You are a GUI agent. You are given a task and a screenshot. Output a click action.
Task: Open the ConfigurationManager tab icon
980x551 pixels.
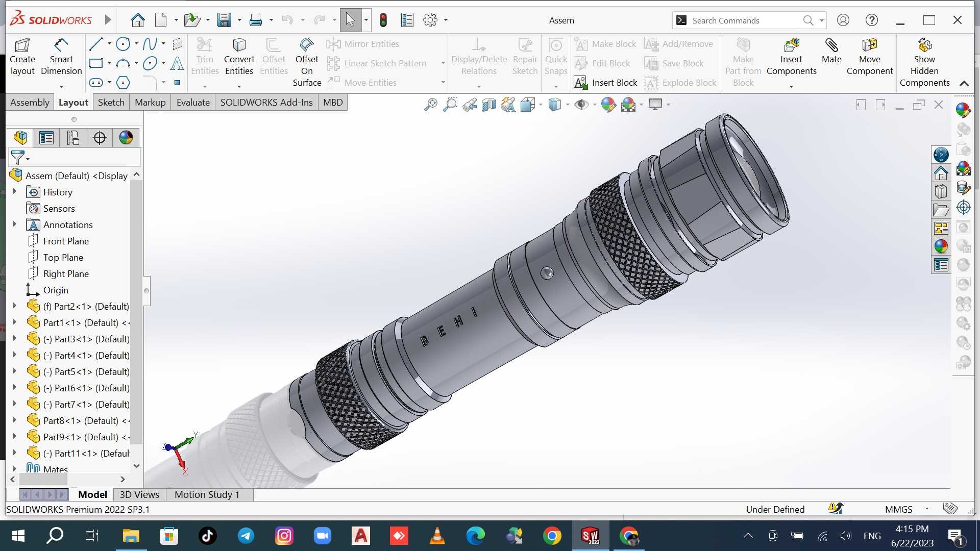(x=73, y=138)
